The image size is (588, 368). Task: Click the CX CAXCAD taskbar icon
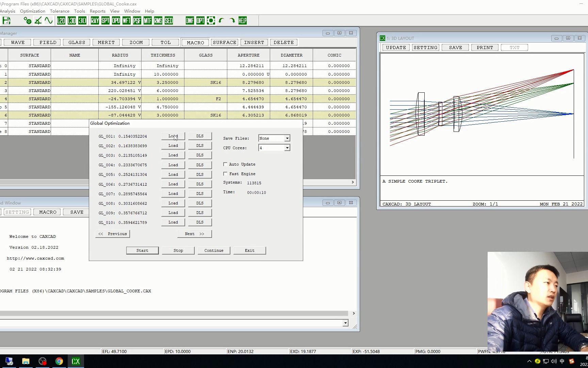tap(76, 361)
